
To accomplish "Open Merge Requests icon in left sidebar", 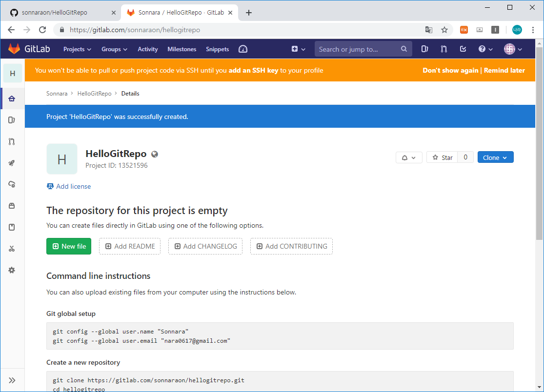I will click(x=12, y=141).
